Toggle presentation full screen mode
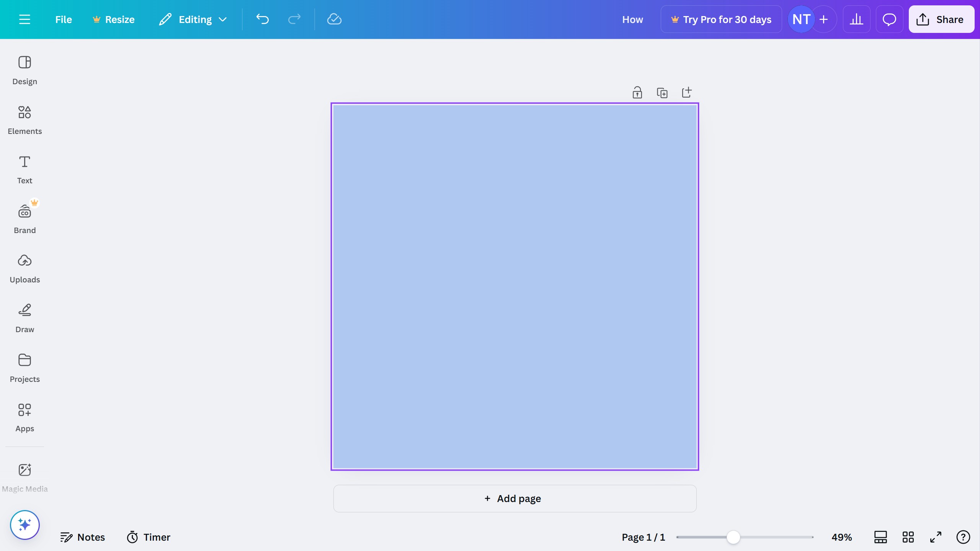980x551 pixels. [935, 537]
